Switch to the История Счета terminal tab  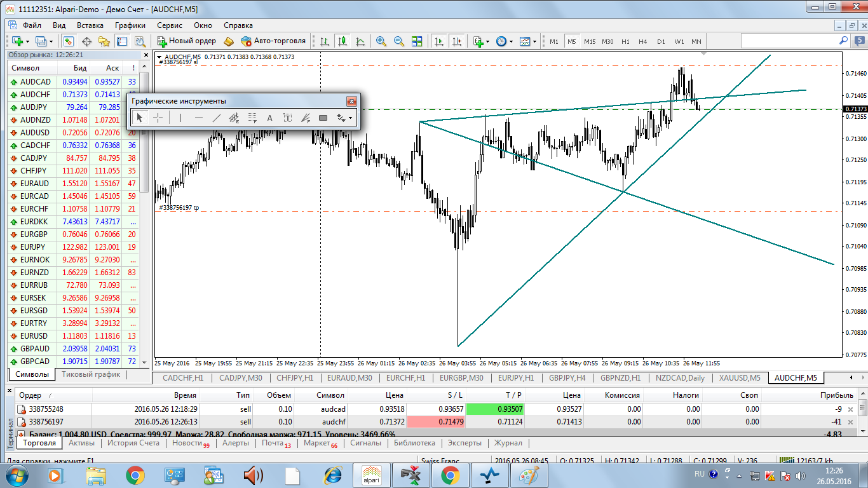point(133,443)
